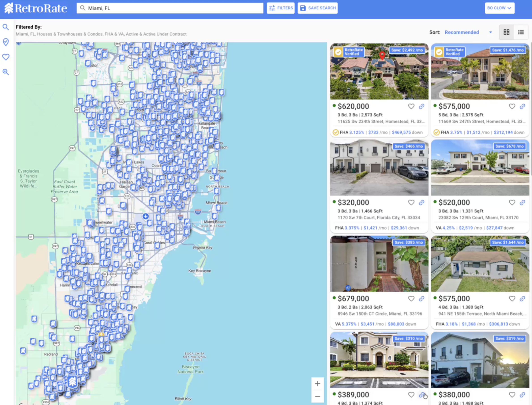This screenshot has width=532, height=405.
Task: Favorite the $575,000 Sw 247th Street listing
Action: click(x=512, y=106)
